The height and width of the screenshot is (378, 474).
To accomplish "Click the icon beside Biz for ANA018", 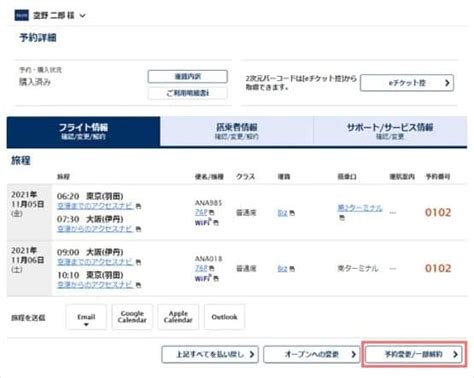I will pyautogui.click(x=292, y=269).
